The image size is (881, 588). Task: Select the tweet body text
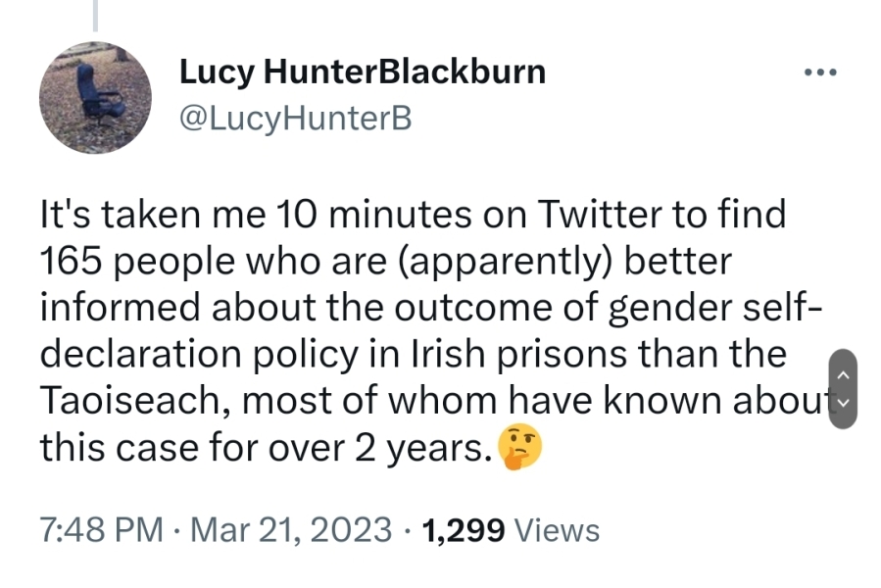[412, 323]
